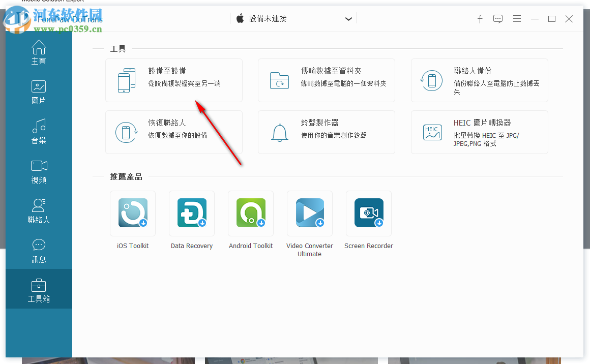Get the Screen Recorder product
The width and height of the screenshot is (590, 364).
pyautogui.click(x=369, y=214)
